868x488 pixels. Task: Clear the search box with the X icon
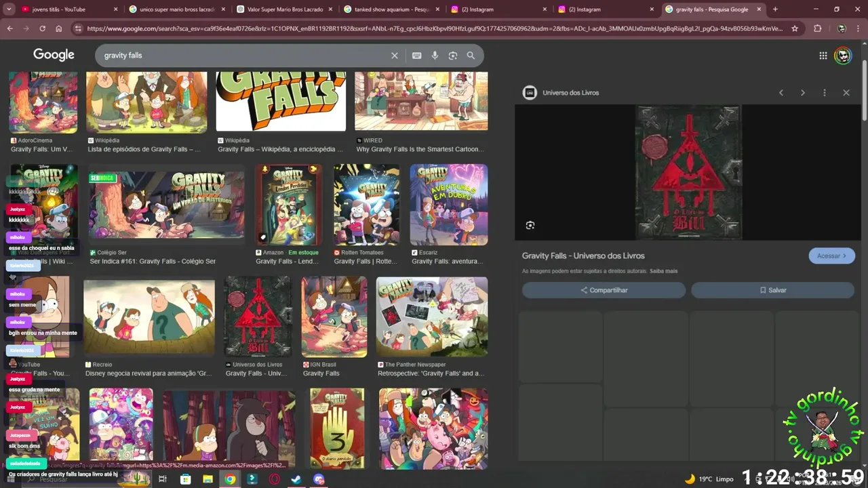(395, 56)
